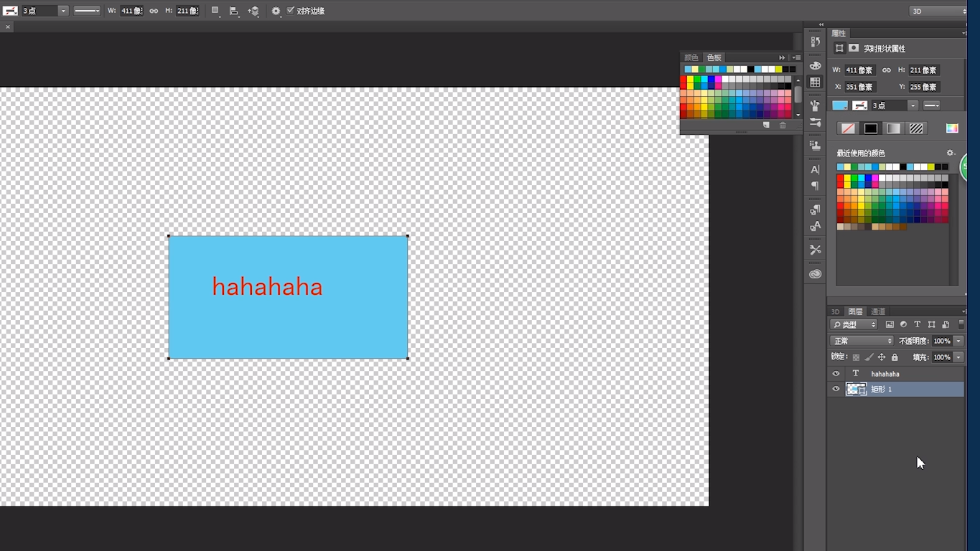The width and height of the screenshot is (980, 551).
Task: Click the live shape properties icon
Action: 839,48
